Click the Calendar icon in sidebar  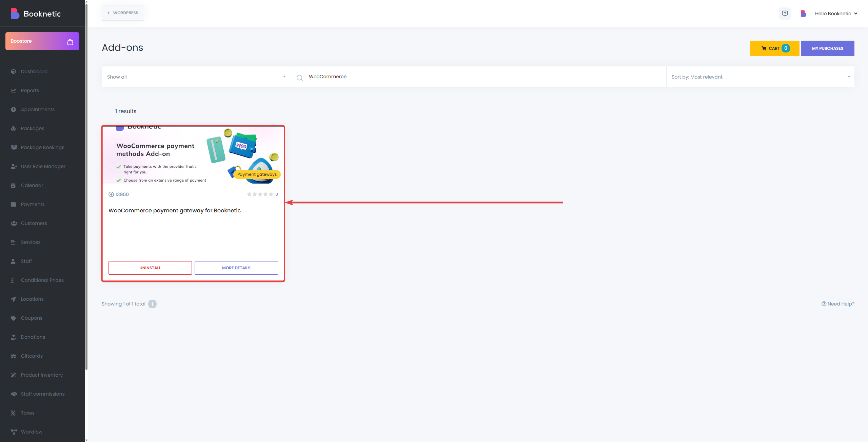(x=13, y=185)
